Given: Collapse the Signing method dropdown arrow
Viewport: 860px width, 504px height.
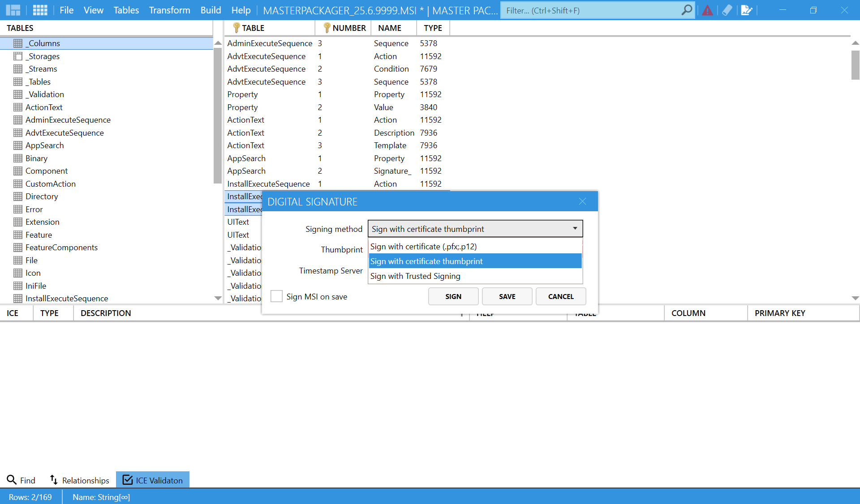Looking at the screenshot, I should (575, 229).
